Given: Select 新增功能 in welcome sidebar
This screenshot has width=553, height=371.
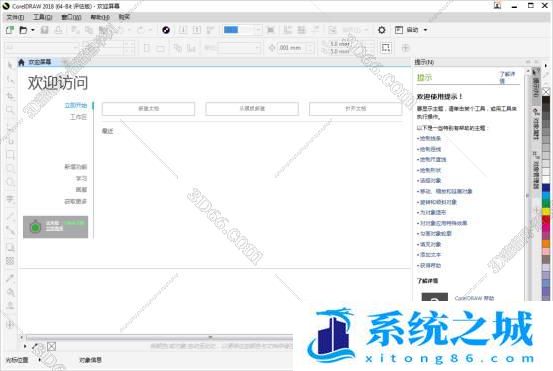Looking at the screenshot, I should pos(75,166).
